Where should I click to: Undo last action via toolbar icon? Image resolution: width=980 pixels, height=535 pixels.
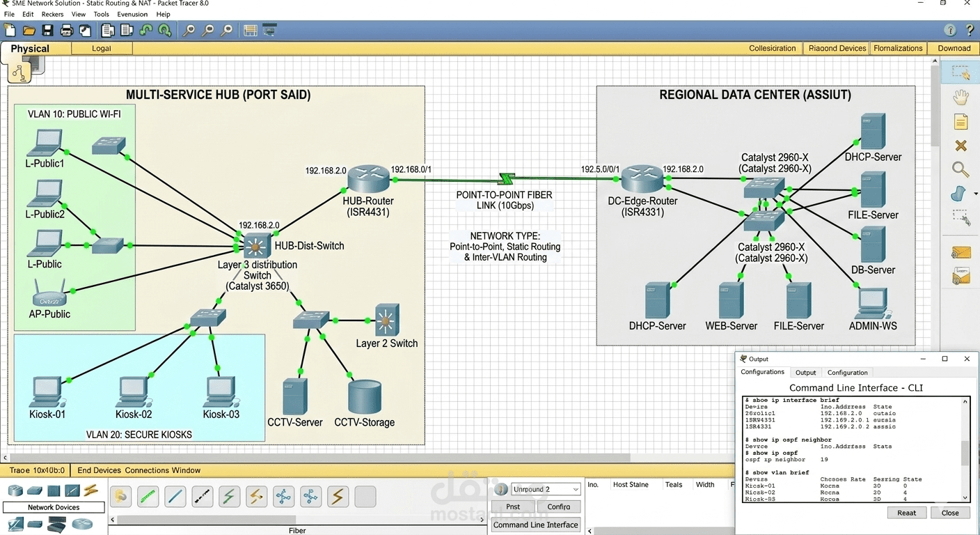[145, 30]
